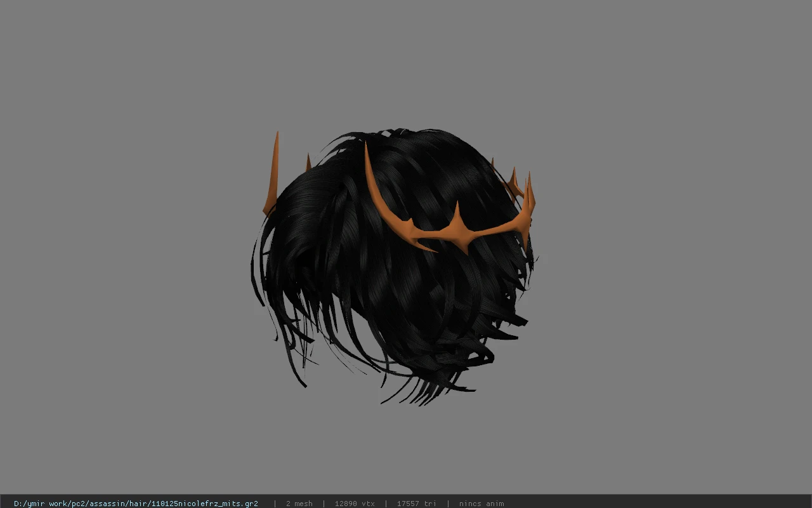Click the "12890 vtx" vertex count
This screenshot has width=812, height=508.
point(355,504)
